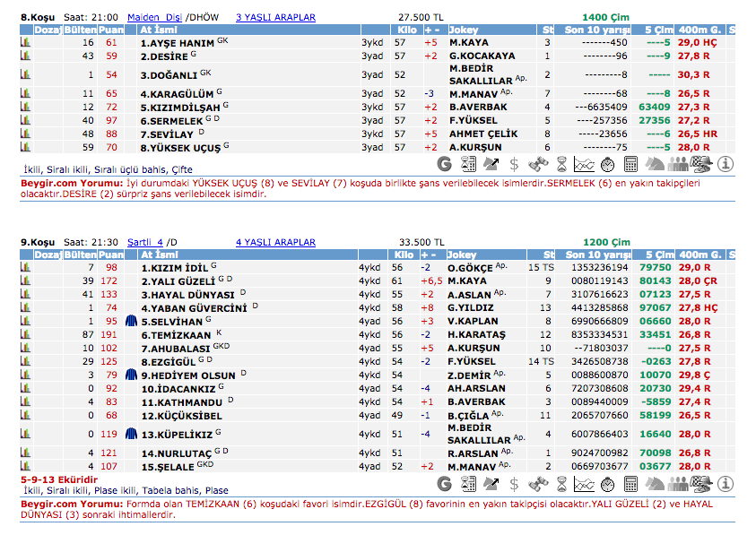Click the checkered flag icon for race 9
This screenshot has height=535, width=756.
click(702, 485)
